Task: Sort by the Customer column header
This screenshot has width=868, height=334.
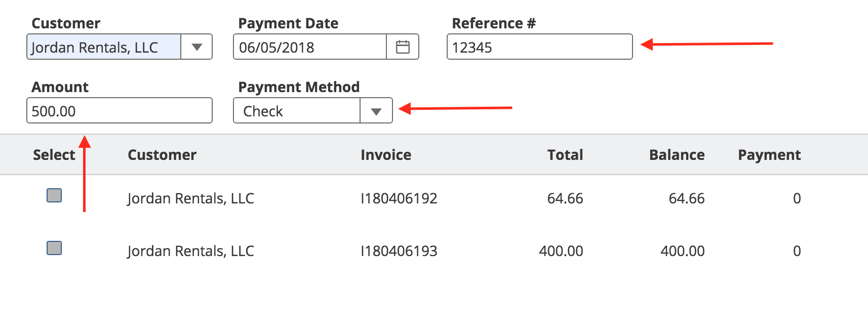Action: click(x=162, y=155)
